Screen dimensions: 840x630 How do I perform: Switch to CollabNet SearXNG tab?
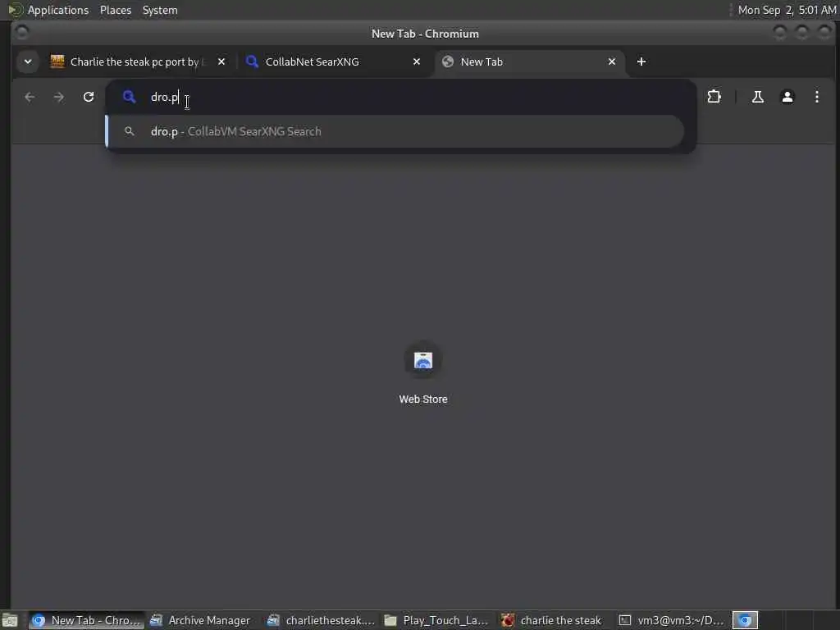coord(332,62)
